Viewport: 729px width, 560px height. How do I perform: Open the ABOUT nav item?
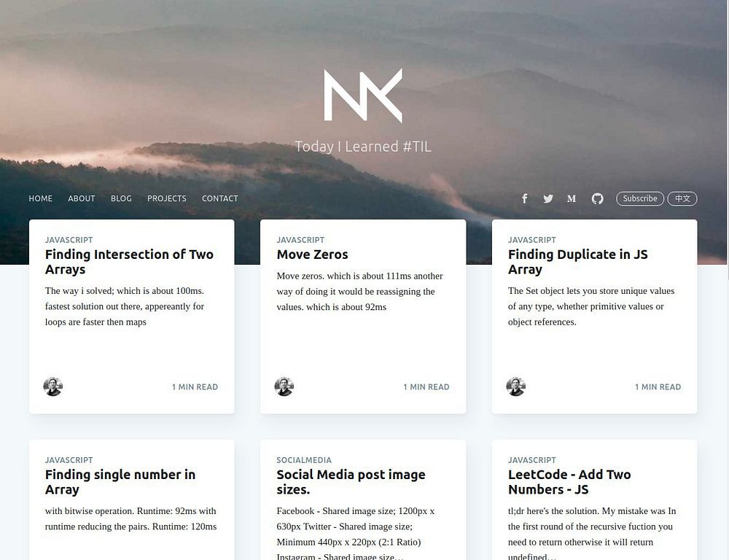click(82, 198)
